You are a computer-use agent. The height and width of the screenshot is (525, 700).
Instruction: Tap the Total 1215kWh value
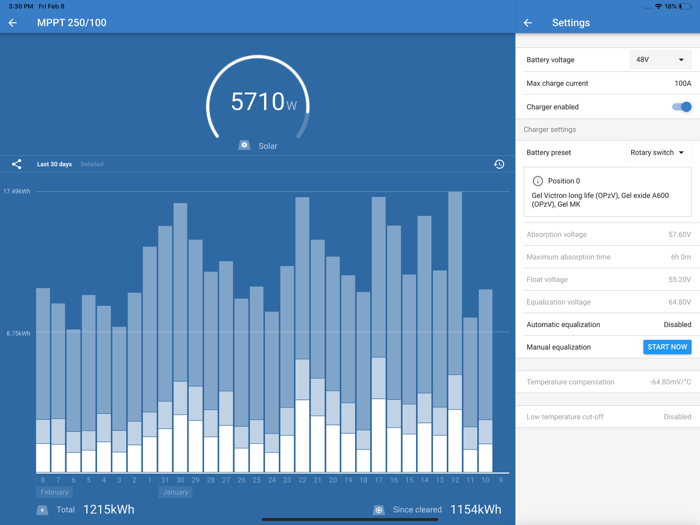click(x=108, y=510)
